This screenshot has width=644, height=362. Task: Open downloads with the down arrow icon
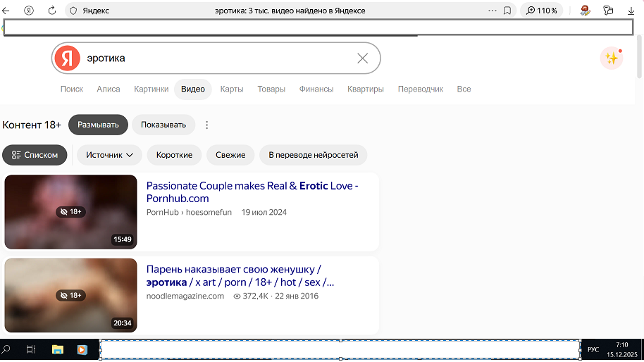click(x=631, y=11)
